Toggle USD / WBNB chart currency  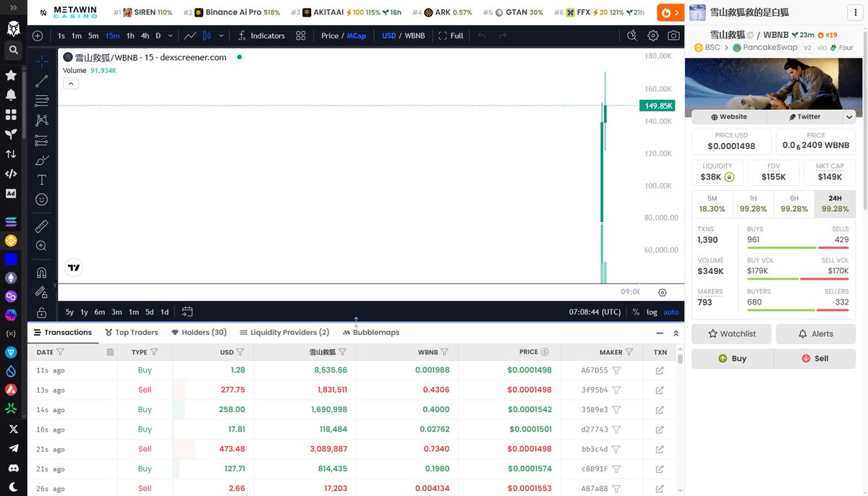pos(404,35)
